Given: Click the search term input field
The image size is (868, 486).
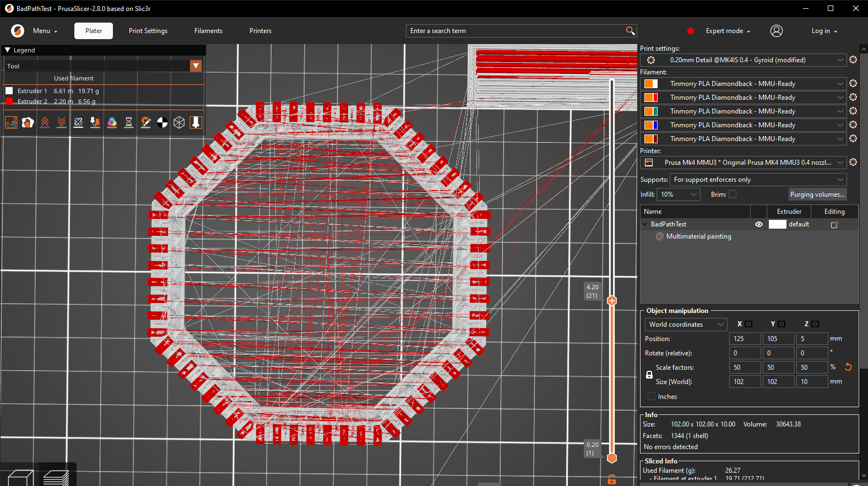Looking at the screenshot, I should click(x=516, y=31).
